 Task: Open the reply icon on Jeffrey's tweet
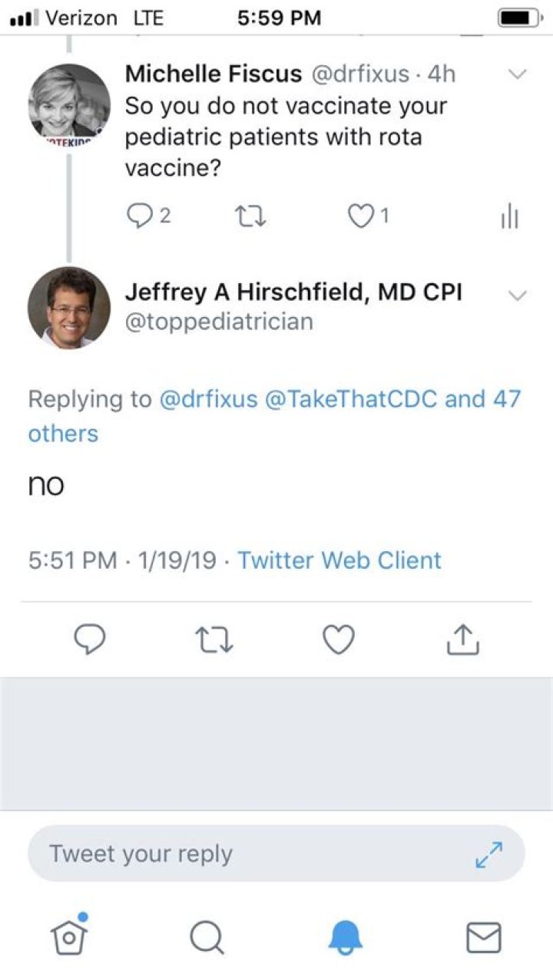(90, 638)
